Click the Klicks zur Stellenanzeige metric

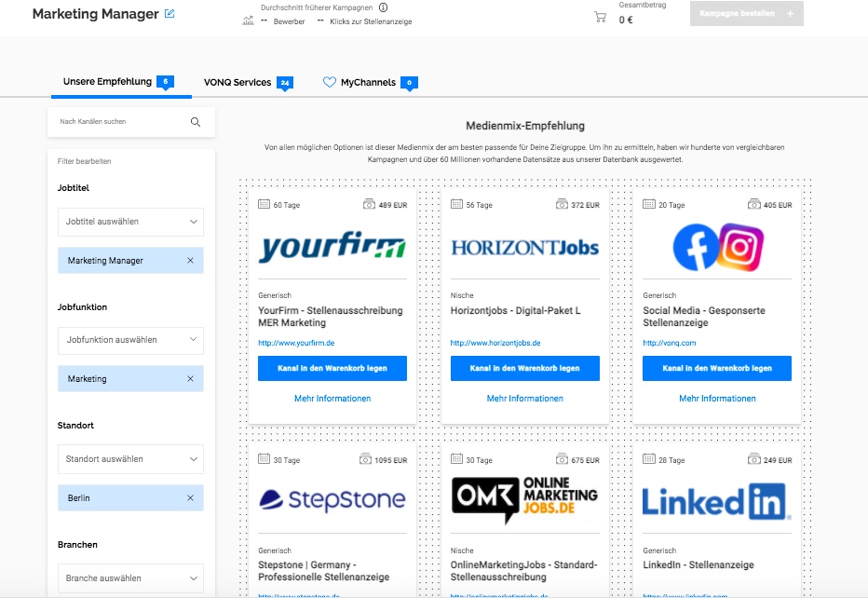click(371, 21)
